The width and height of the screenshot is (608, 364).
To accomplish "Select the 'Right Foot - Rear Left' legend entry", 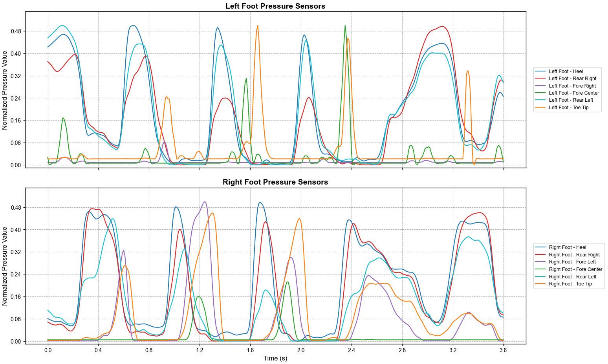I will [x=572, y=277].
